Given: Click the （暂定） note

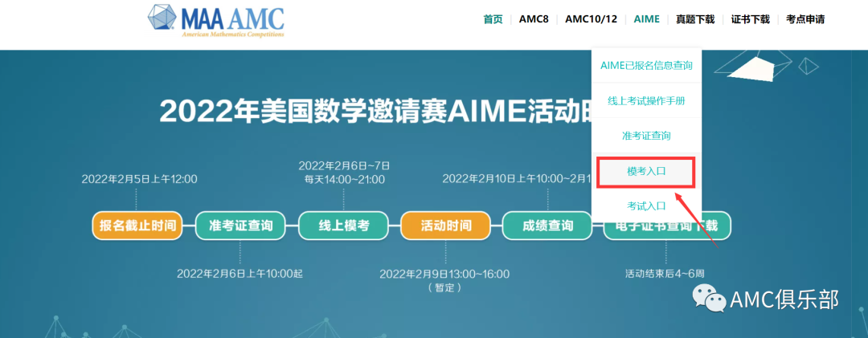Looking at the screenshot, I should point(444,287).
